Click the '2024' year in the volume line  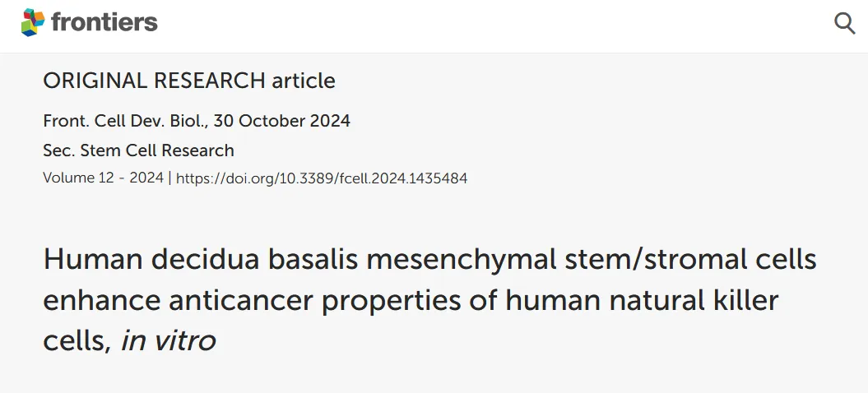(146, 178)
